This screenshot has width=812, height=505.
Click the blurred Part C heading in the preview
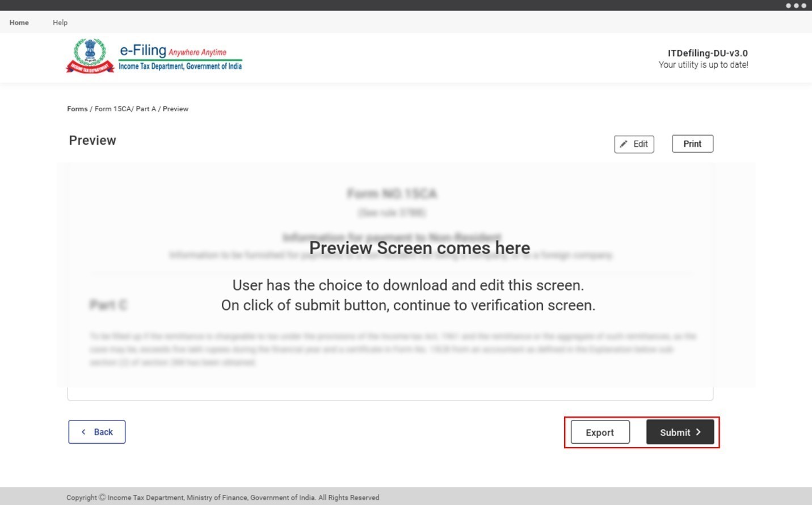(108, 305)
